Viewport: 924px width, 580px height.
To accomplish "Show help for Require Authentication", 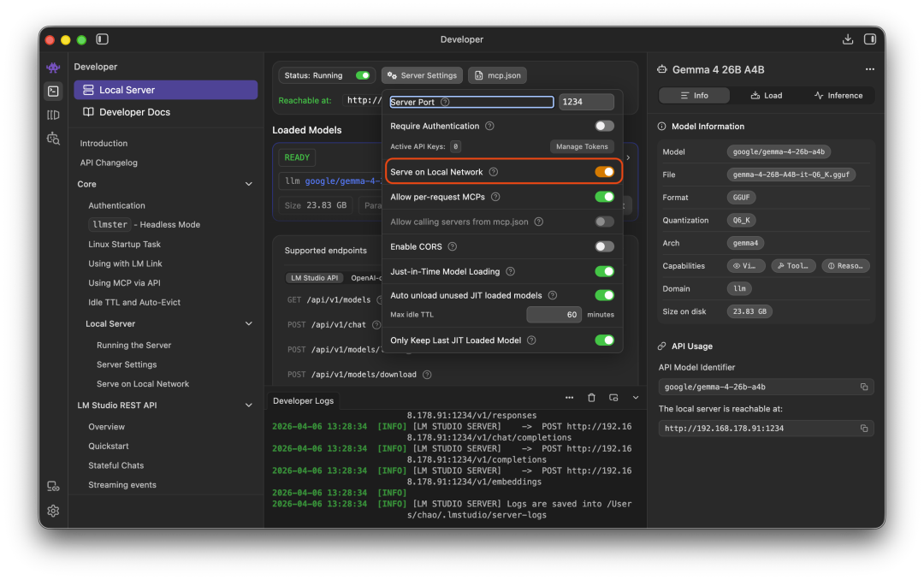I will point(489,126).
